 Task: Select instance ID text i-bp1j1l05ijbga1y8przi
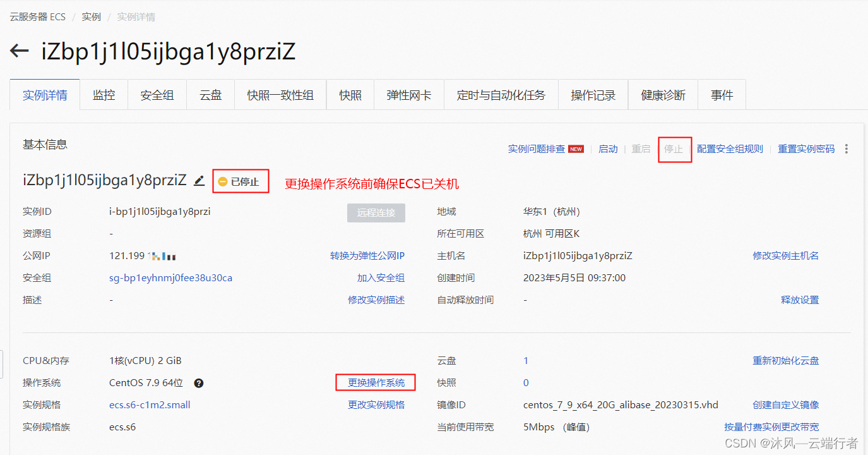[x=160, y=212]
